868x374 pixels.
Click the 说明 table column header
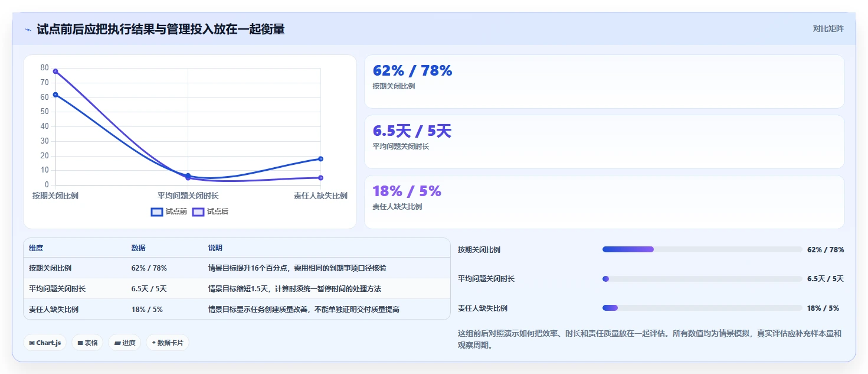point(215,248)
